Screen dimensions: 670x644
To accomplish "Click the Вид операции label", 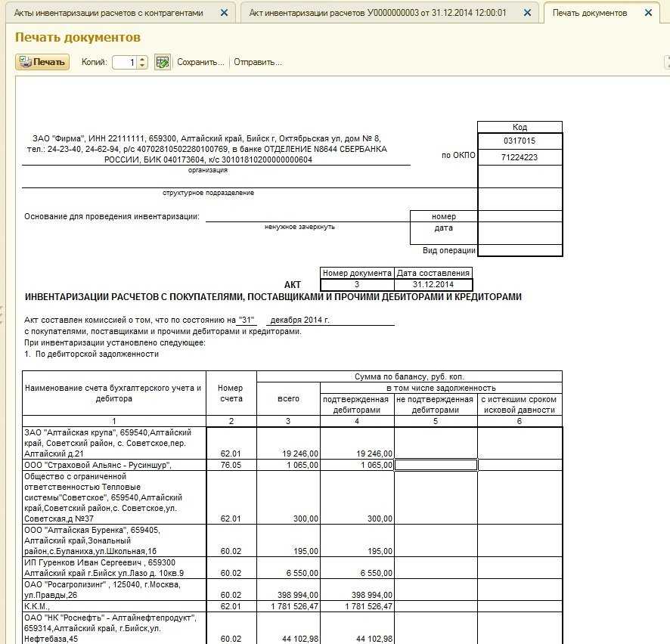I will pyautogui.click(x=449, y=250).
